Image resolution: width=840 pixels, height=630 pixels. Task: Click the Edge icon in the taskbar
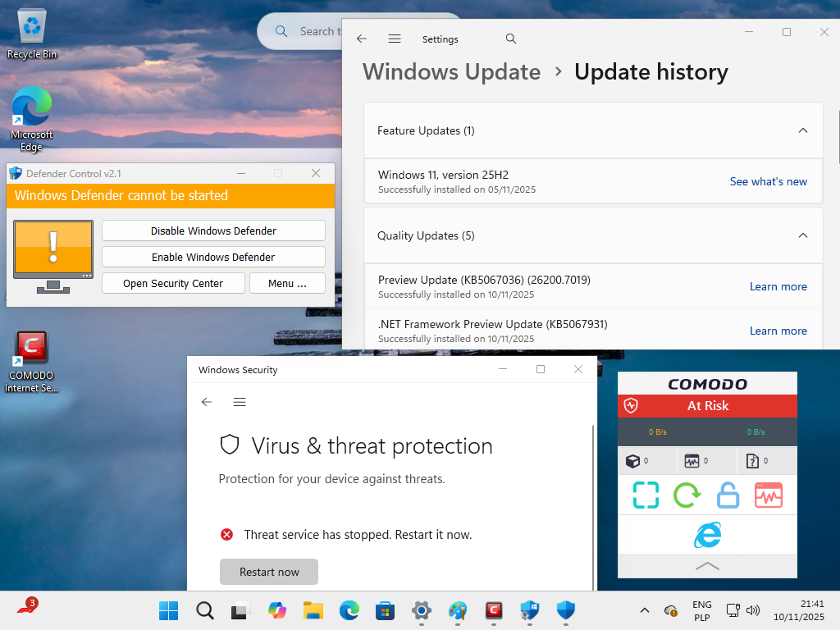pos(349,610)
